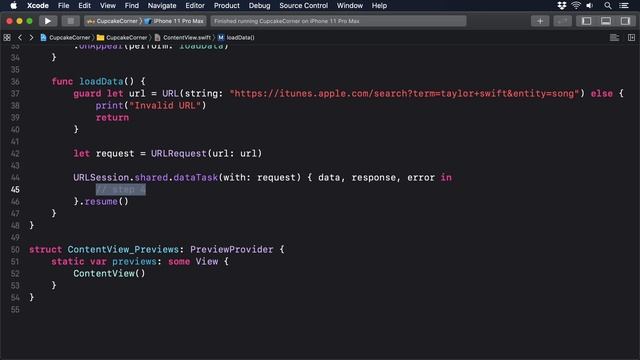Open the Product menu
This screenshot has width=640, height=360.
227,6
